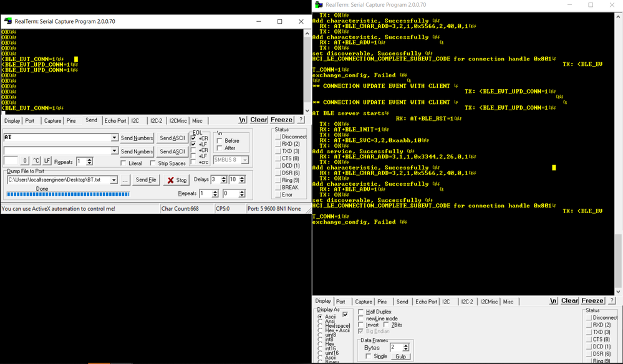Click the left window terminal vertical scrollbar

pos(307,72)
